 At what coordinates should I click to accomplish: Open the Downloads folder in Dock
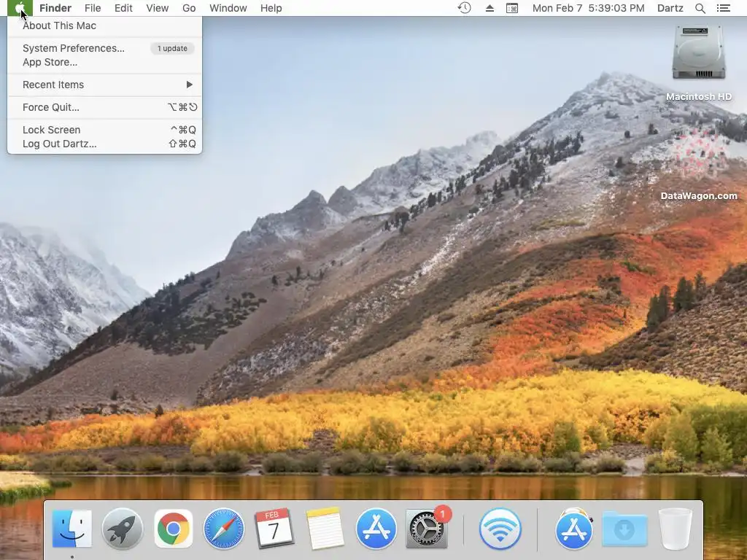coord(624,529)
